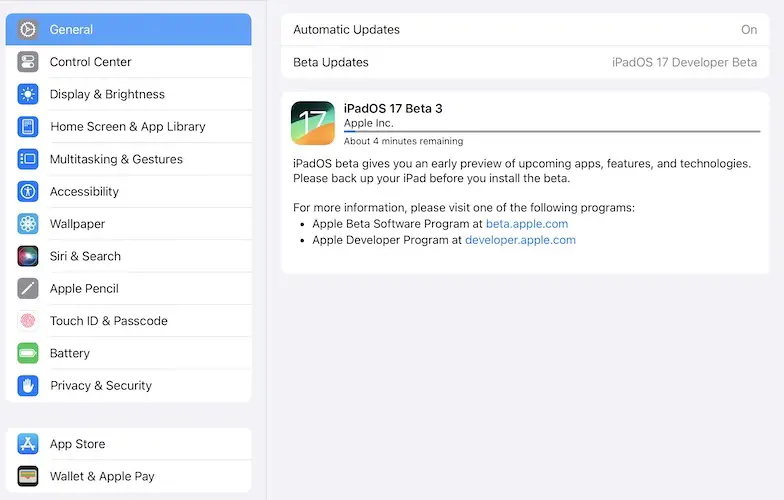Click the Wallet & Apple Pay icon
784x500 pixels.
pyautogui.click(x=28, y=477)
